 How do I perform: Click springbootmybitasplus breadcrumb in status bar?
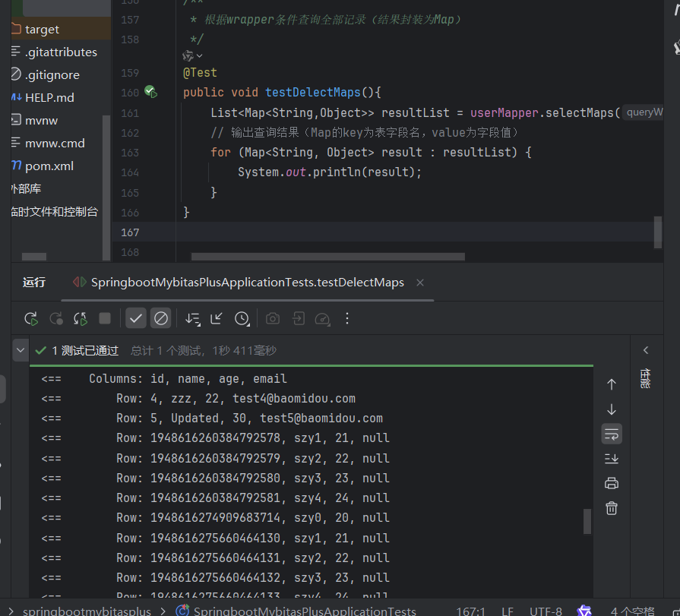click(x=87, y=611)
